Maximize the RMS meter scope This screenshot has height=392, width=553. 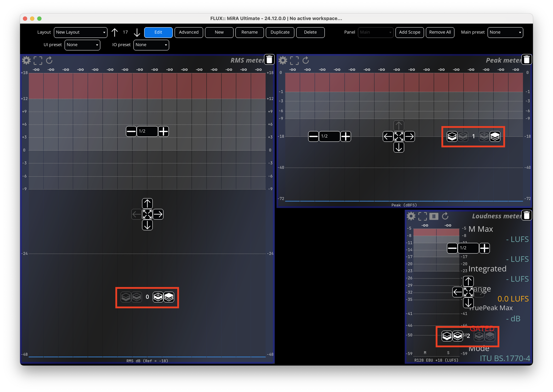pyautogui.click(x=38, y=60)
